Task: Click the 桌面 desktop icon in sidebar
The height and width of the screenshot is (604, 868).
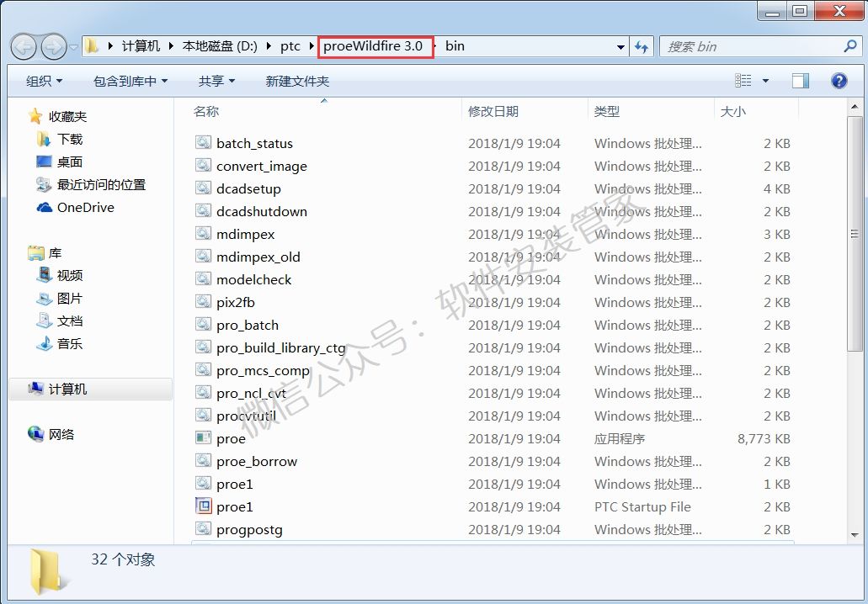Action: point(44,162)
